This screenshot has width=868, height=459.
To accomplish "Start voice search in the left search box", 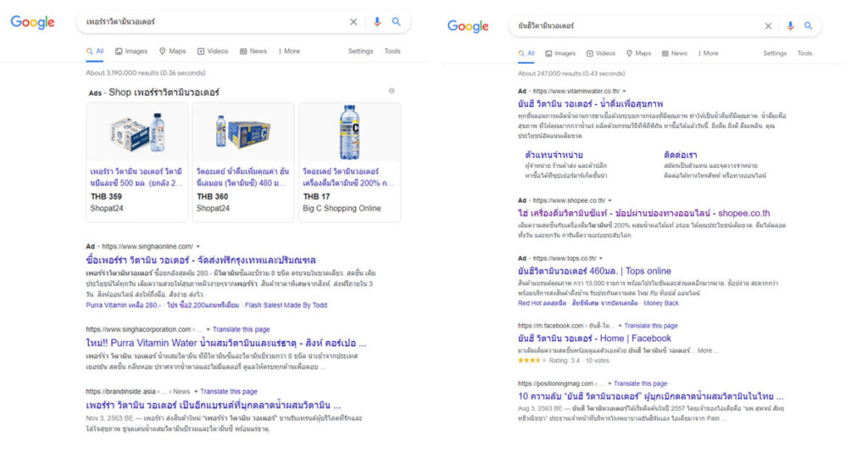I will (x=377, y=21).
